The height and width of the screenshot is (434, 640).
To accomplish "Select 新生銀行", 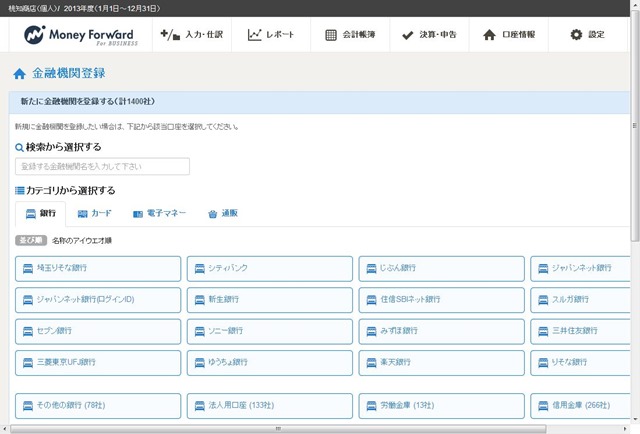I will (x=270, y=300).
